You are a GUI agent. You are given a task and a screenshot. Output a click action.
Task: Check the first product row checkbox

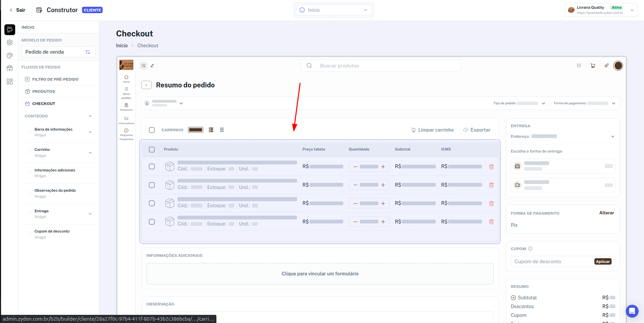152,167
